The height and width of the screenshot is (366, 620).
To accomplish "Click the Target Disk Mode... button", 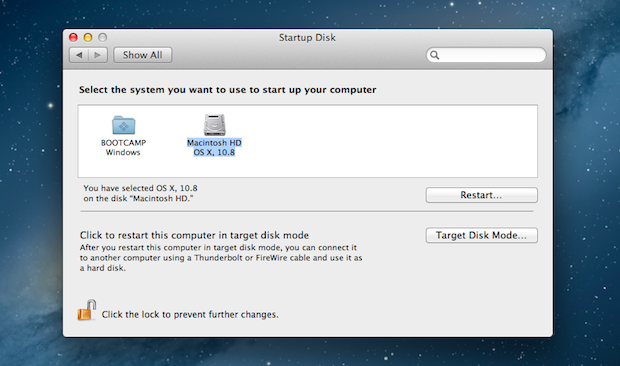I will 481,235.
